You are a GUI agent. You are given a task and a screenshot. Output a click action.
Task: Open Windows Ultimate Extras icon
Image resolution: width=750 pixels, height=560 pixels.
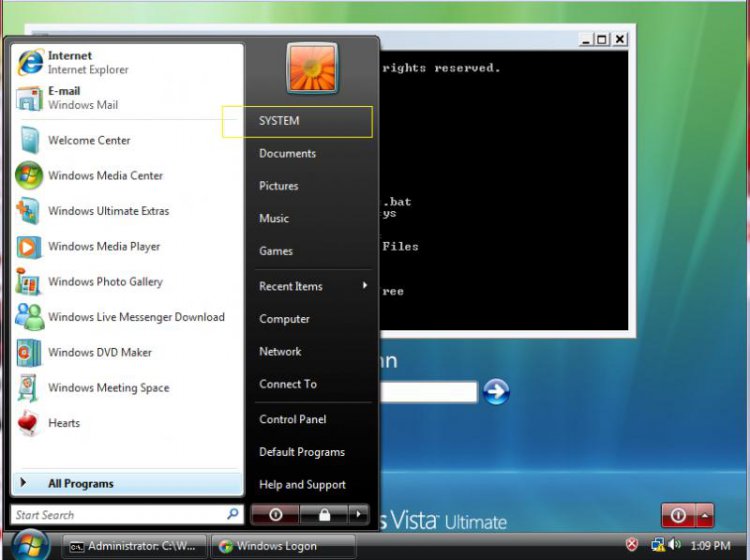click(28, 211)
